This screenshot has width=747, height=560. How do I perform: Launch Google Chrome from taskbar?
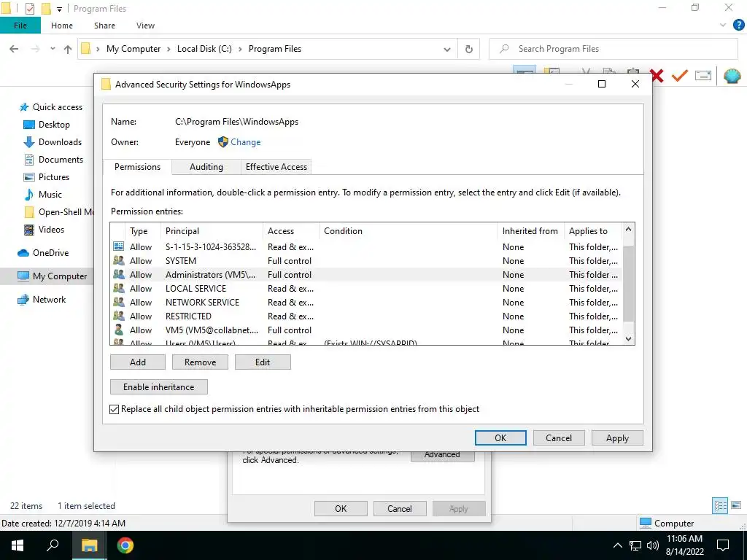[x=125, y=545]
